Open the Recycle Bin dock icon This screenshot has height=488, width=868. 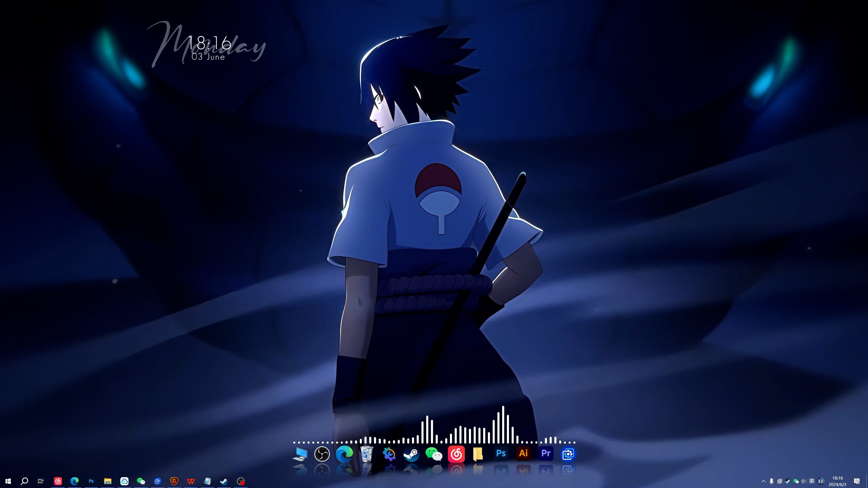coord(367,454)
